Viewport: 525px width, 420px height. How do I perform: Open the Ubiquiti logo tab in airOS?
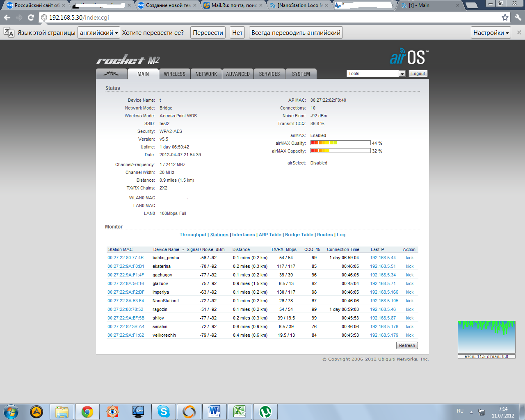[111, 73]
